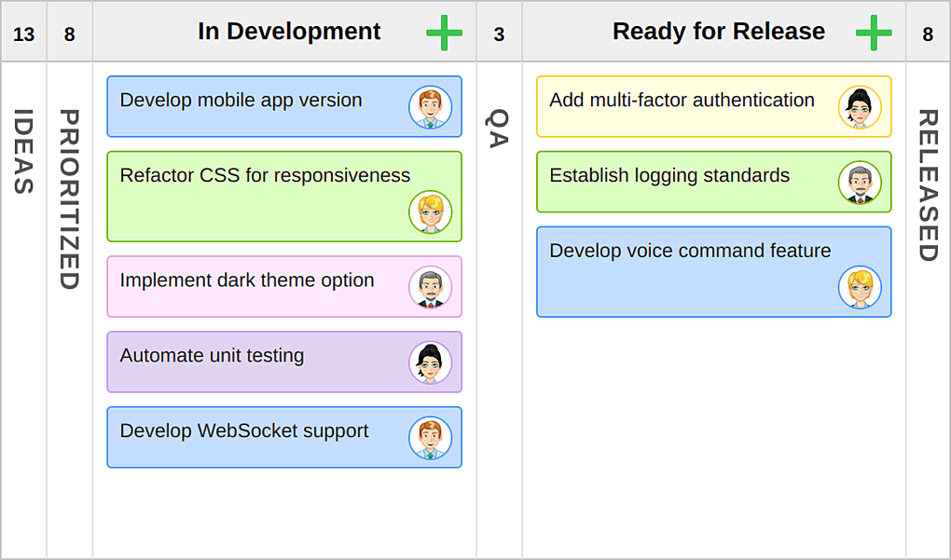Click avatar on Develop voice command feature card
951x560 pixels.
pos(860,288)
